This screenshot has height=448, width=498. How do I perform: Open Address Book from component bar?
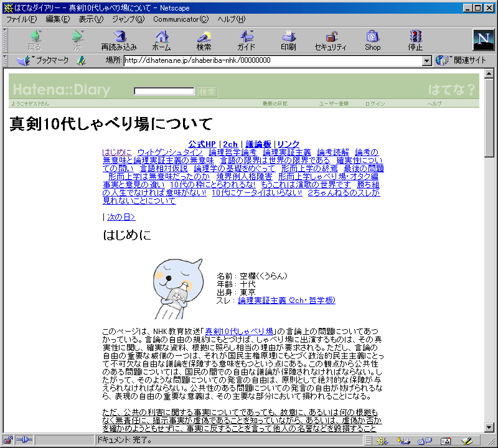point(446,441)
